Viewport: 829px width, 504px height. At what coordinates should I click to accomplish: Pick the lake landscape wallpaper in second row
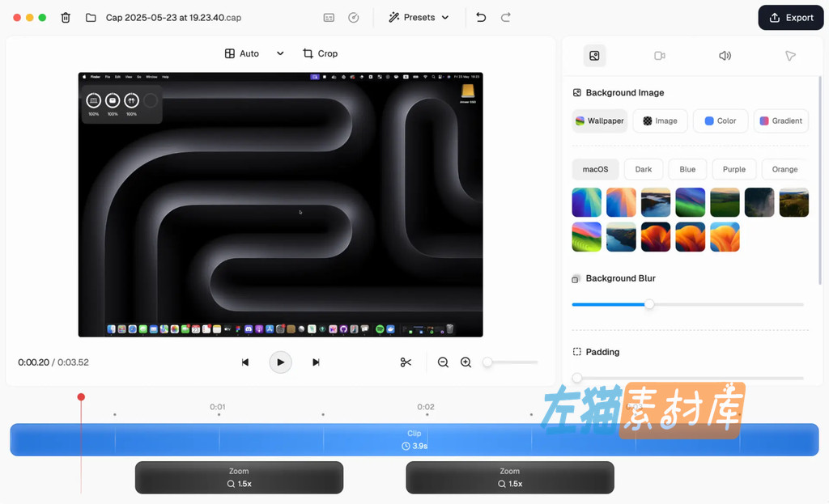pyautogui.click(x=621, y=237)
